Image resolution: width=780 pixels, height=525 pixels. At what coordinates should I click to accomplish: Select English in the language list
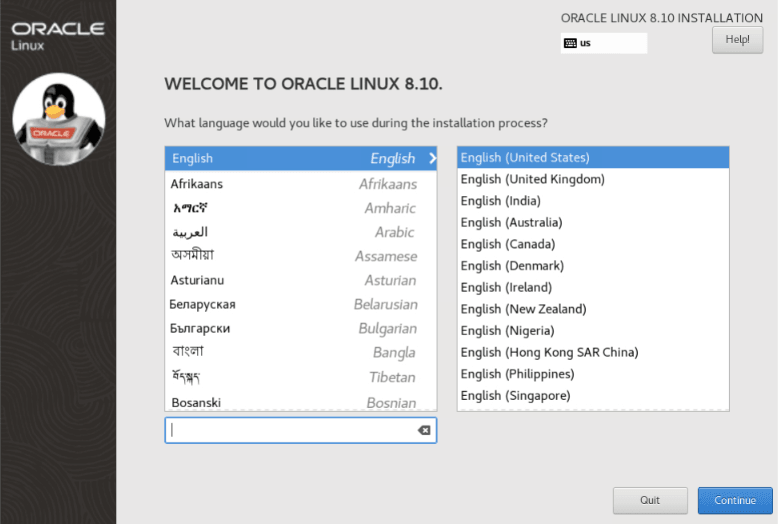[x=300, y=159]
